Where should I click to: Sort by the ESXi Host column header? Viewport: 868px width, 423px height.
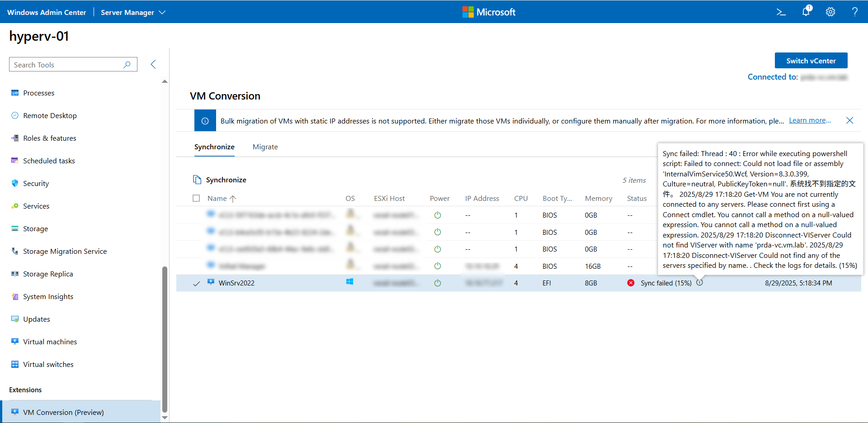coord(389,198)
